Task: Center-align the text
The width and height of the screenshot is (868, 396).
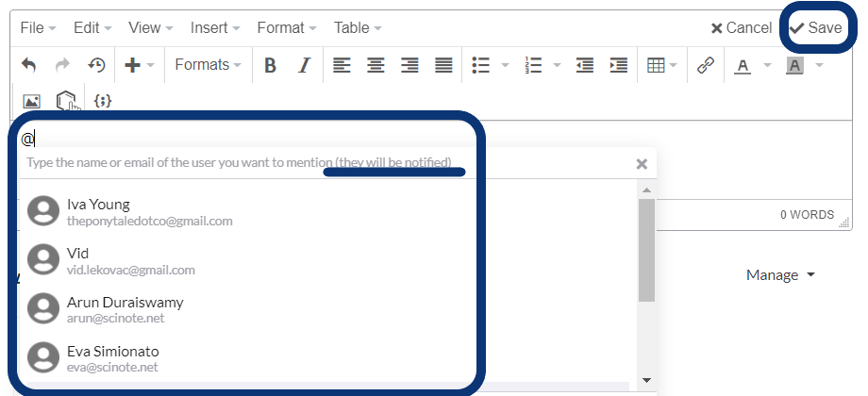Action: pos(376,65)
